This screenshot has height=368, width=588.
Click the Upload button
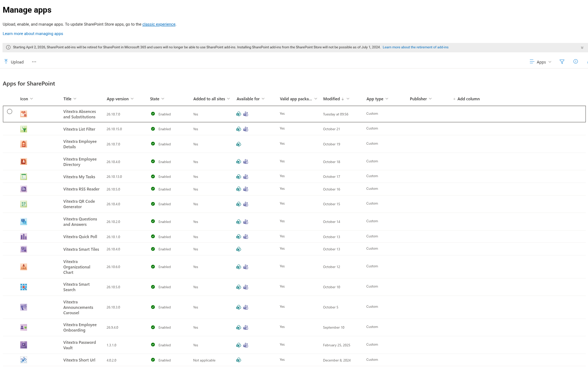coord(14,62)
